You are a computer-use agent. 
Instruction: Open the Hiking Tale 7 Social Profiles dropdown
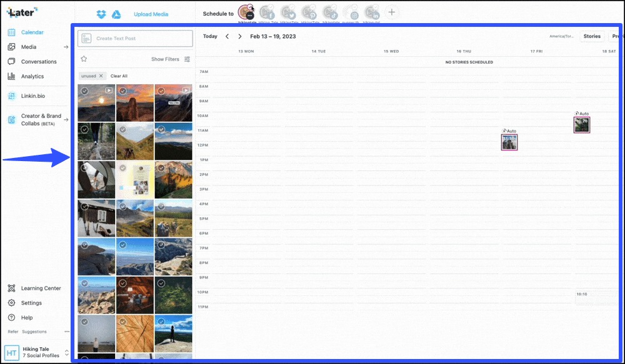click(x=37, y=352)
